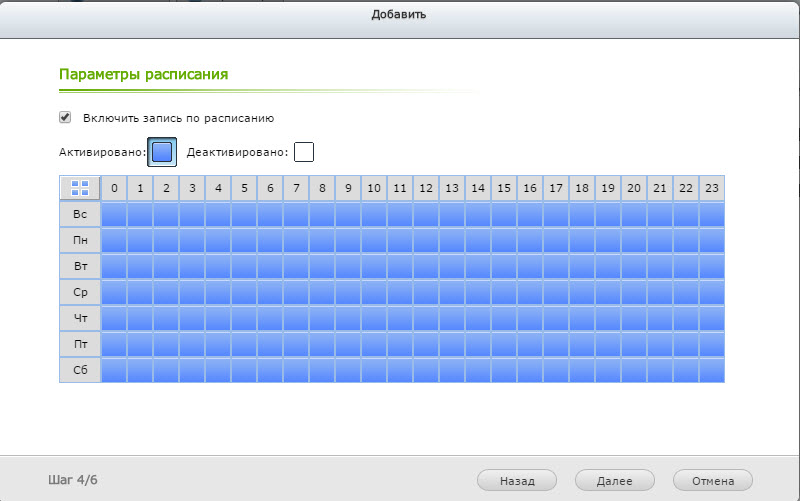Screen dimensions: 800x501
Task: Click the 'Шаг 4/6' step indicator
Action: (72, 480)
